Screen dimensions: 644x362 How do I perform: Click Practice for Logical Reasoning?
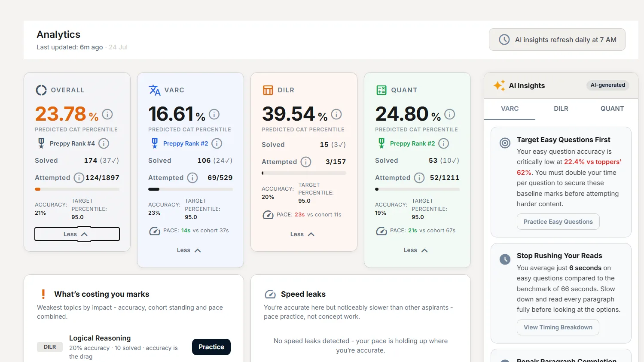[x=211, y=347]
